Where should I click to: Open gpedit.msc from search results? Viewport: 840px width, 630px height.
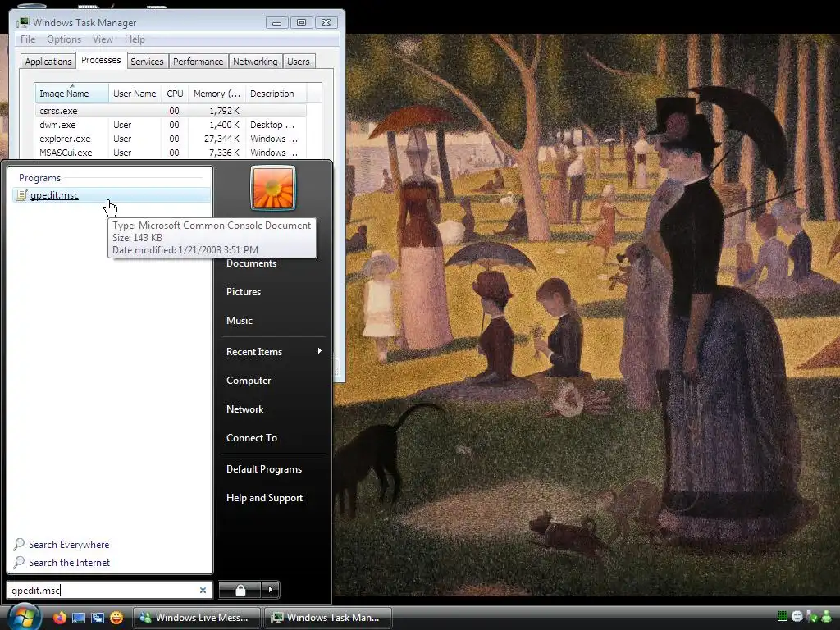pyautogui.click(x=112, y=195)
